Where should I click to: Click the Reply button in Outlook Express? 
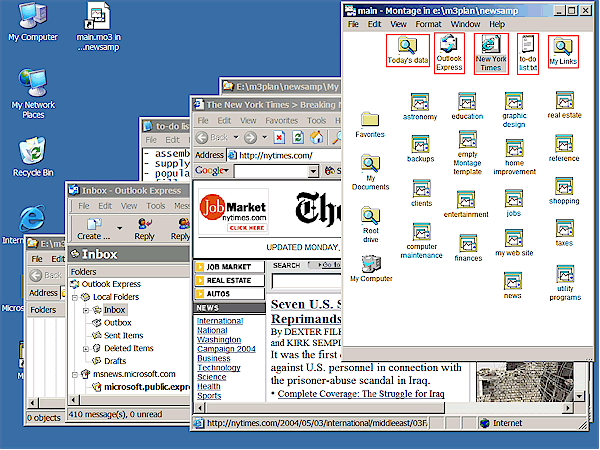pos(144,229)
